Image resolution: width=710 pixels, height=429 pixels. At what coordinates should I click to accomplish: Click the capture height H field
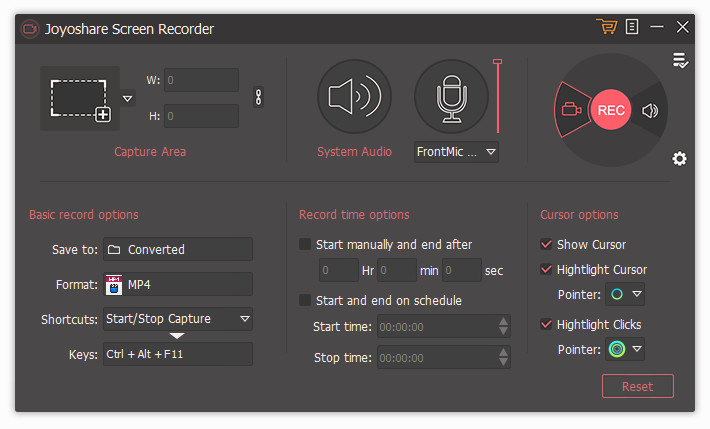pyautogui.click(x=201, y=116)
